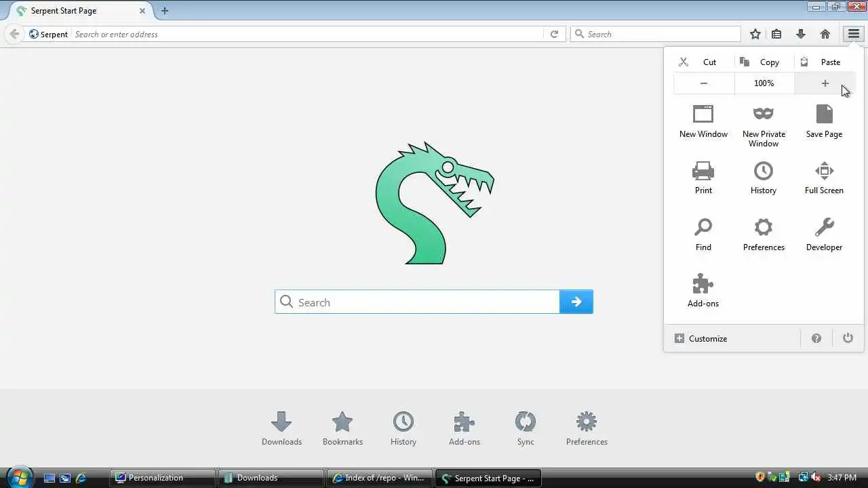Image resolution: width=868 pixels, height=488 pixels.
Task: Open Preferences shortcut on start page
Action: pos(587,428)
